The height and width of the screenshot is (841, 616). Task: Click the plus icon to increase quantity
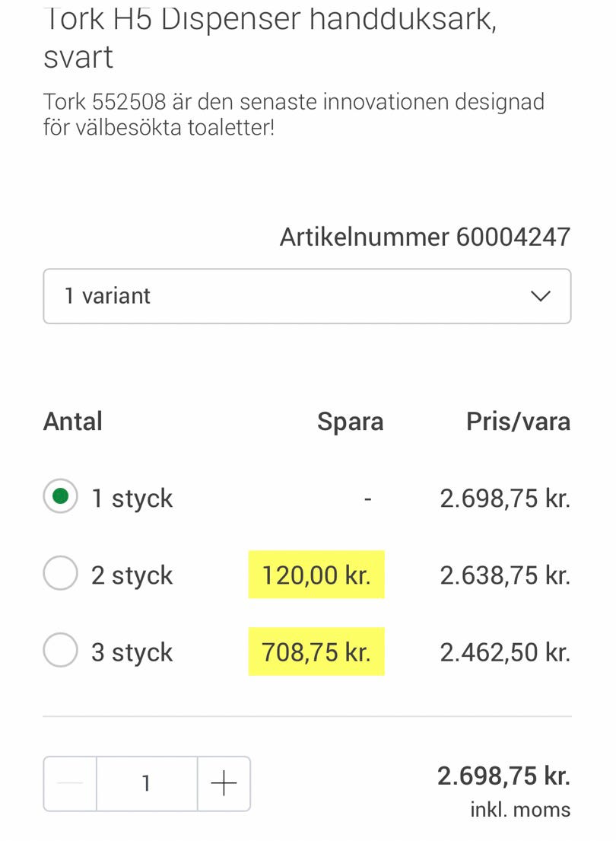(x=224, y=783)
